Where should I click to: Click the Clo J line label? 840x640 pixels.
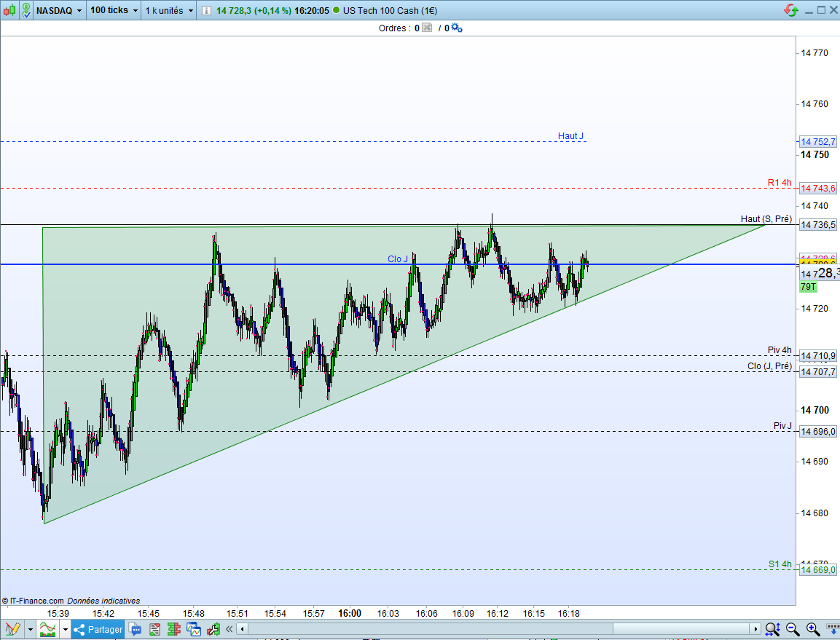(x=398, y=259)
